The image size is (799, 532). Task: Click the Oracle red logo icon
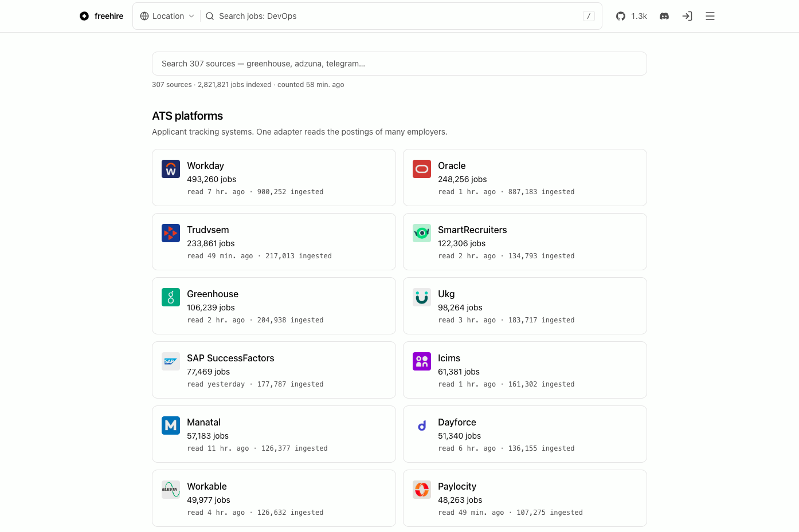[422, 169]
